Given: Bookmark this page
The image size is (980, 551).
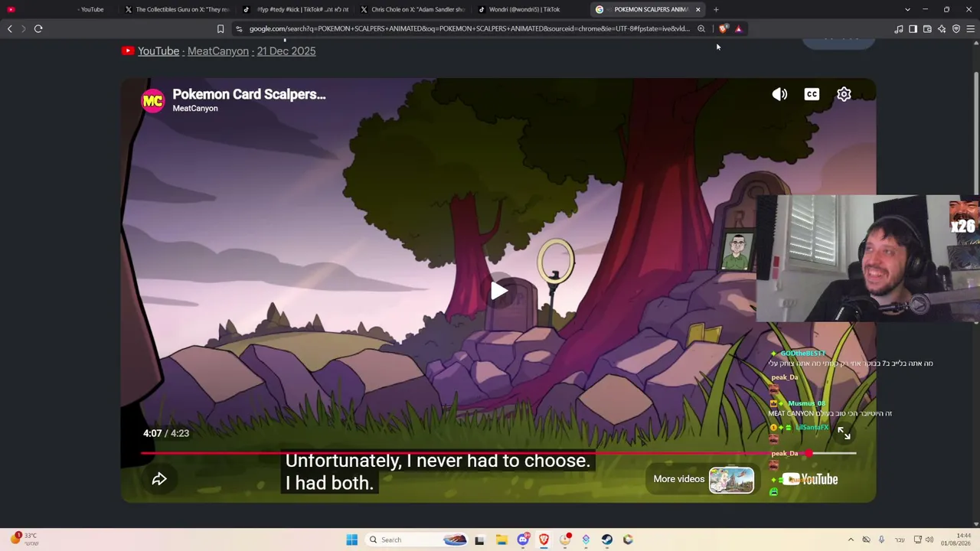Looking at the screenshot, I should click(220, 29).
